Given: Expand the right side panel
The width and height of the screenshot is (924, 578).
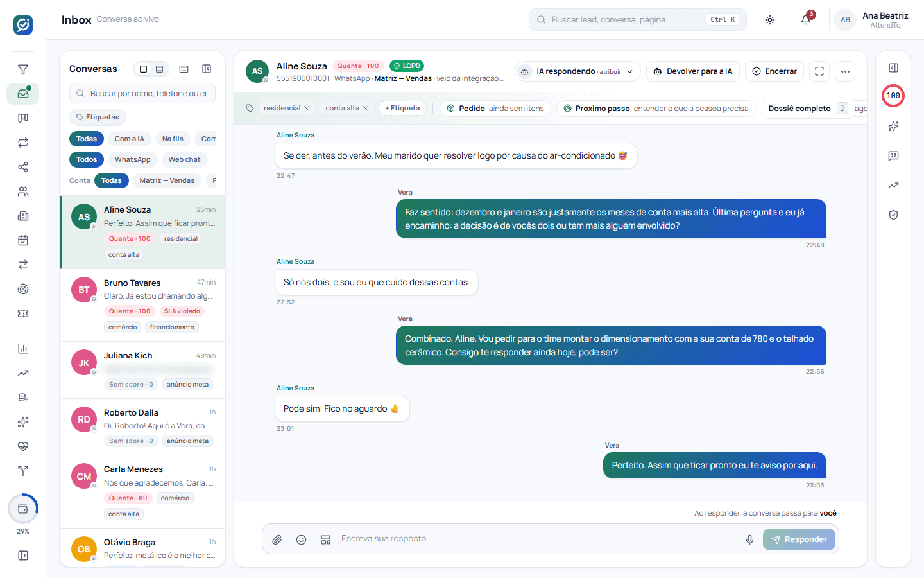Looking at the screenshot, I should (893, 67).
